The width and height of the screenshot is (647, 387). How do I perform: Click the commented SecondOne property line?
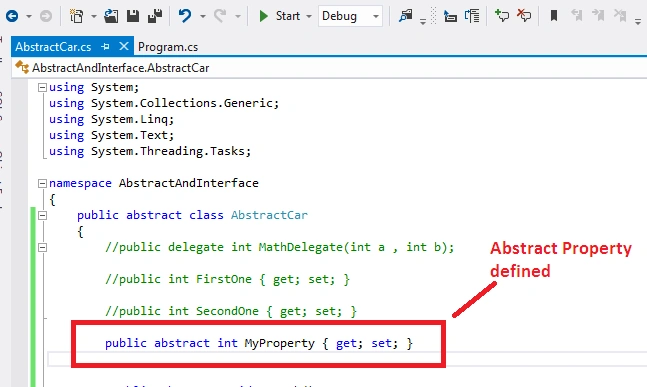click(x=231, y=311)
